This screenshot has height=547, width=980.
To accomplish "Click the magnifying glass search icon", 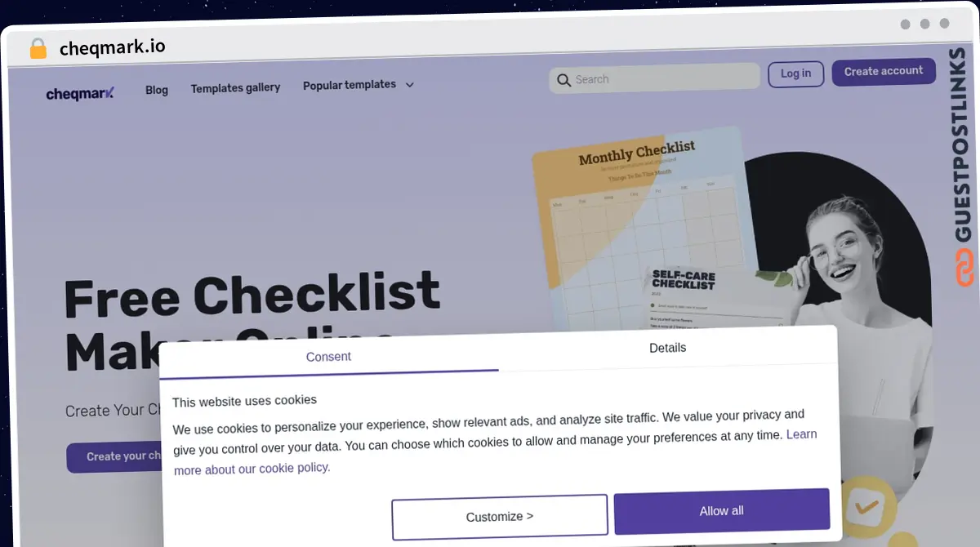I will (x=563, y=80).
